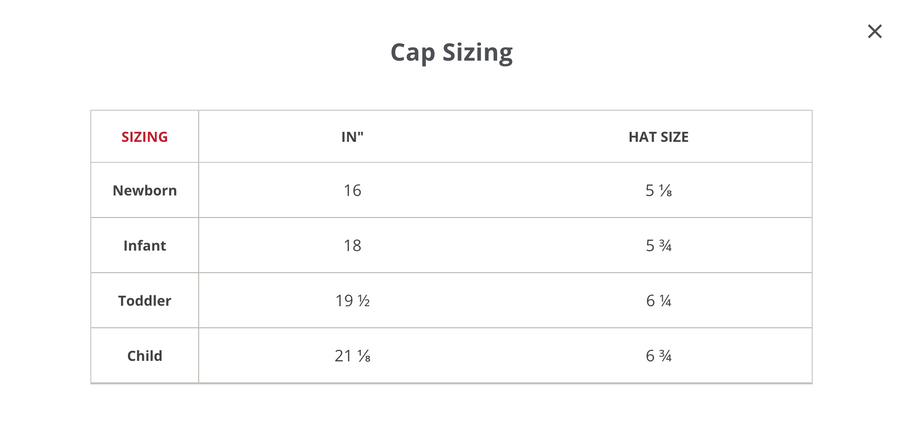Screen dimensions: 900x422
Task: Select the Infant row label
Action: point(145,245)
